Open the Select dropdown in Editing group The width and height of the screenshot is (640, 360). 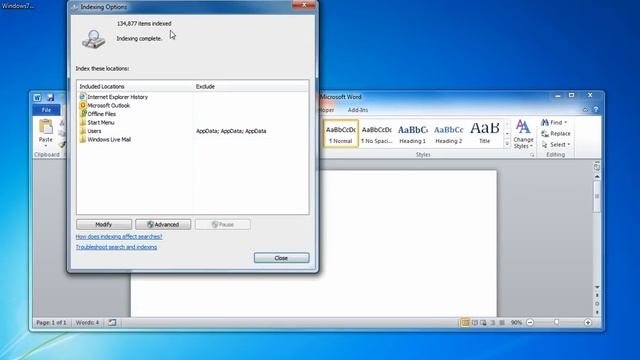click(556, 144)
